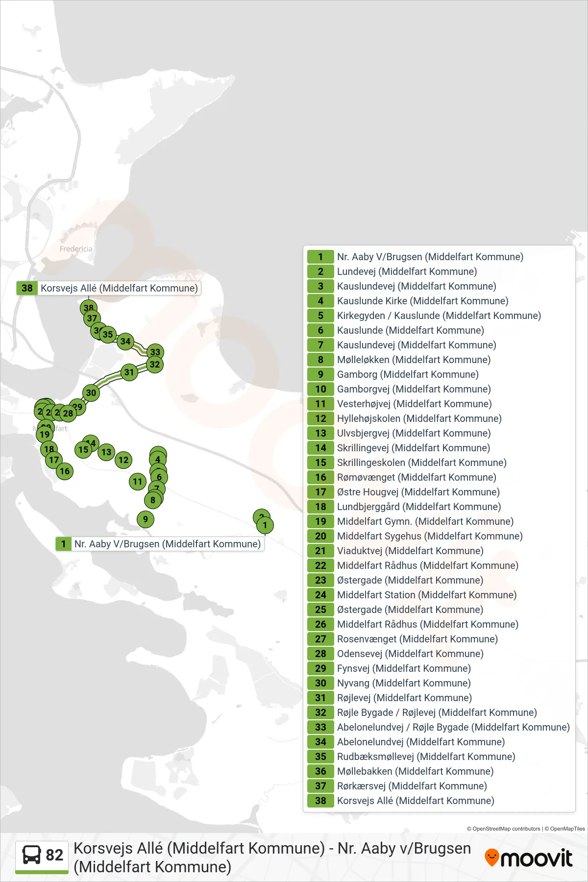588x882 pixels.
Task: Click map stop marker number 16
Action: (x=65, y=471)
